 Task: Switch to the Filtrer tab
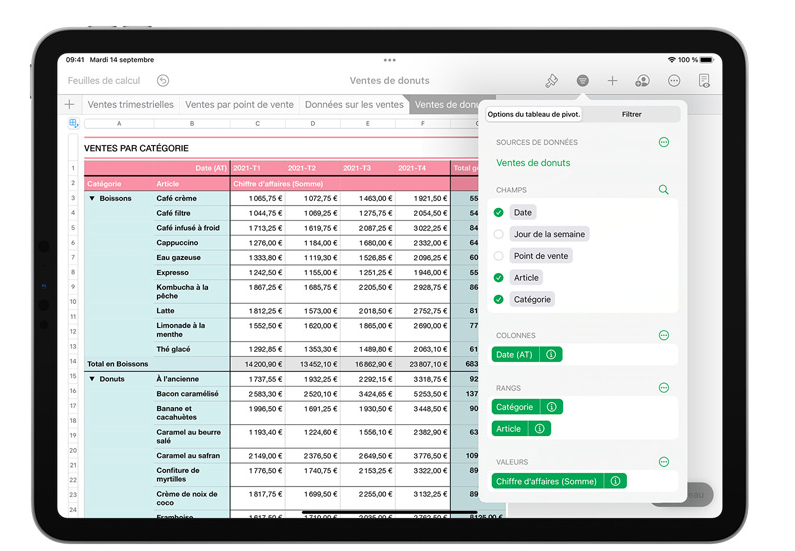tap(631, 114)
